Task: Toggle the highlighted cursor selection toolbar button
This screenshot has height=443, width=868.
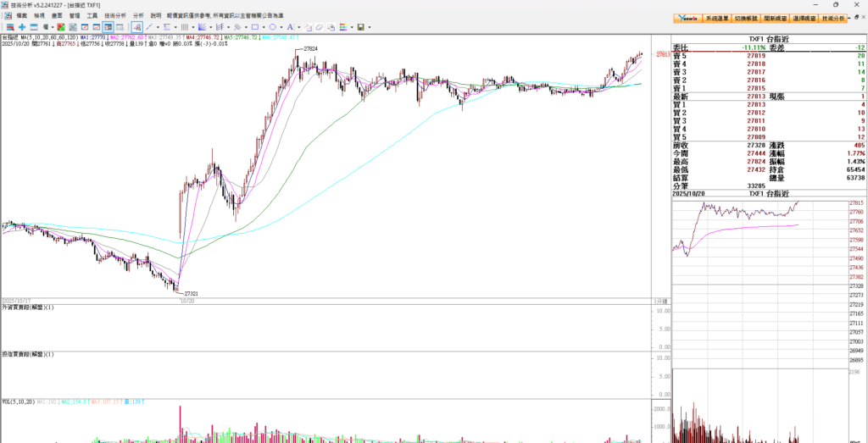Action: coord(136,27)
